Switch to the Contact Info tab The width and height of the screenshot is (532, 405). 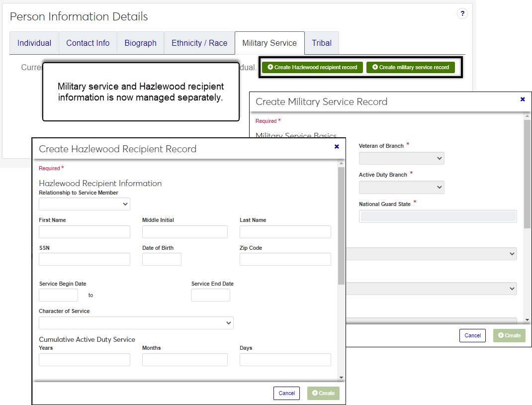point(88,43)
